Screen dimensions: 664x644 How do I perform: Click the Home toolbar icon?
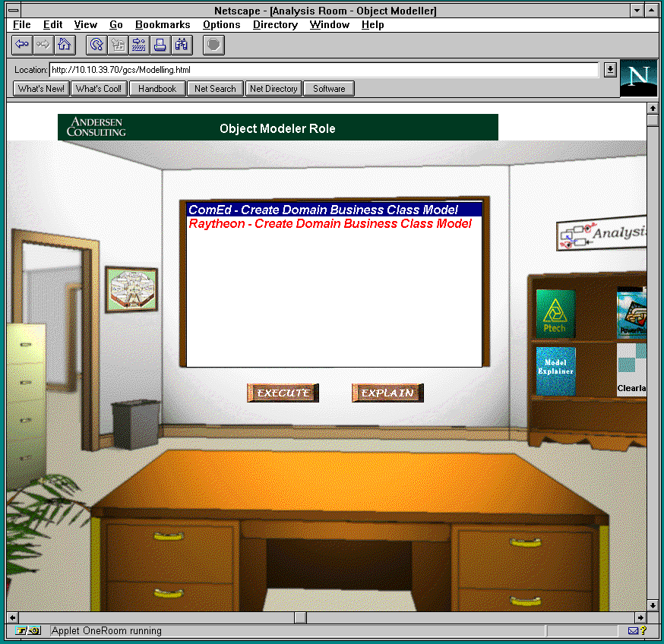(x=65, y=45)
